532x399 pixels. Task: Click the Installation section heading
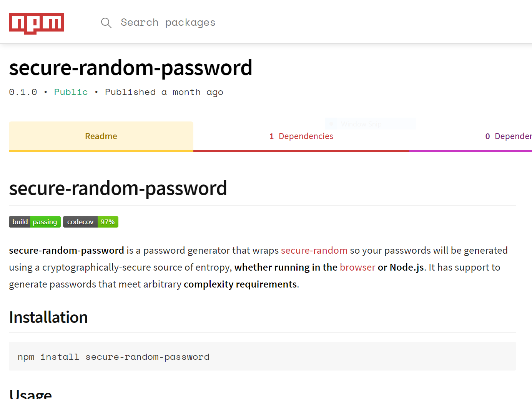[x=48, y=318]
